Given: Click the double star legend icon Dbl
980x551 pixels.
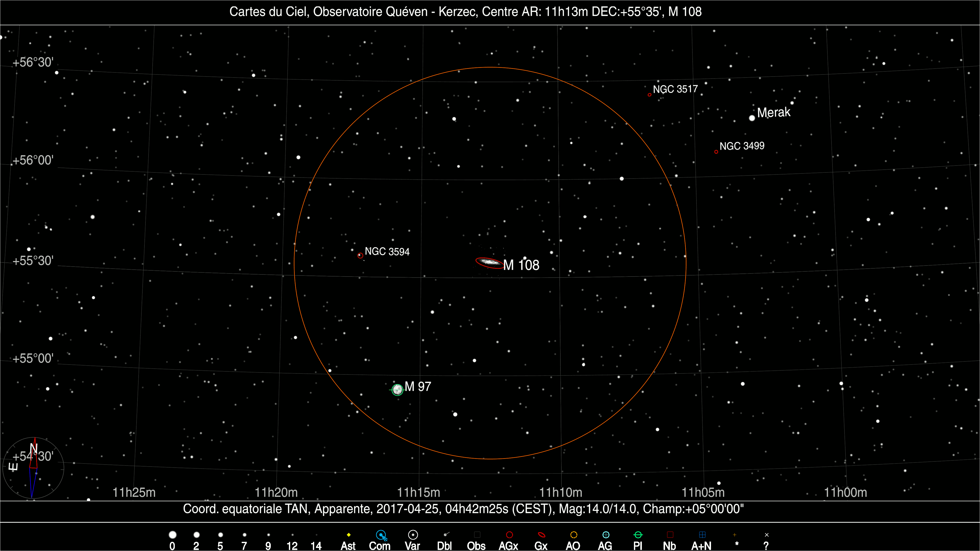Looking at the screenshot, I should [446, 535].
